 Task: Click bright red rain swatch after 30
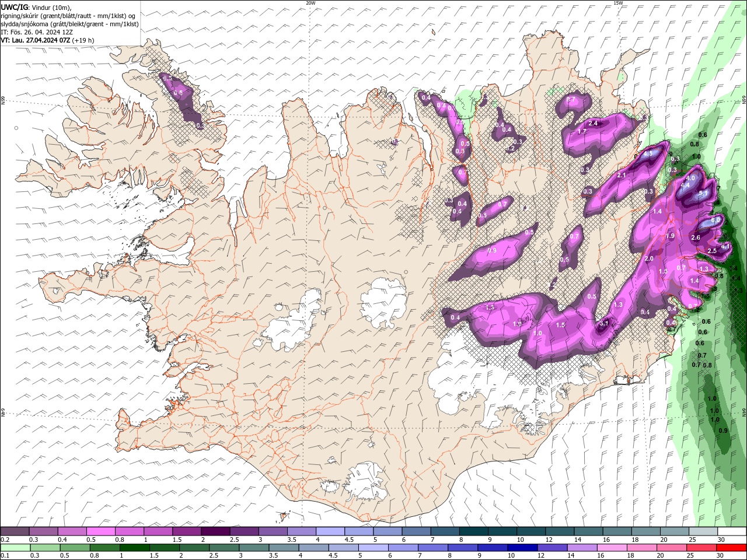(x=731, y=548)
